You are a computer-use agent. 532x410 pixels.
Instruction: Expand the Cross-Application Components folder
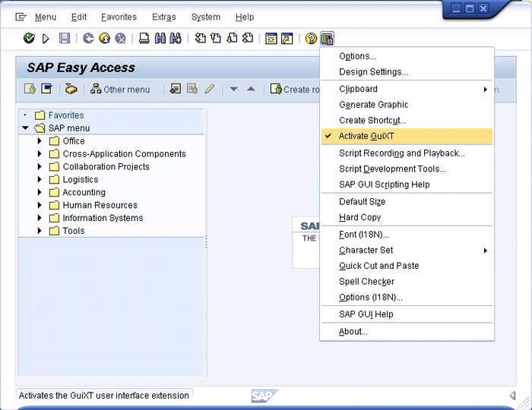pyautogui.click(x=40, y=153)
